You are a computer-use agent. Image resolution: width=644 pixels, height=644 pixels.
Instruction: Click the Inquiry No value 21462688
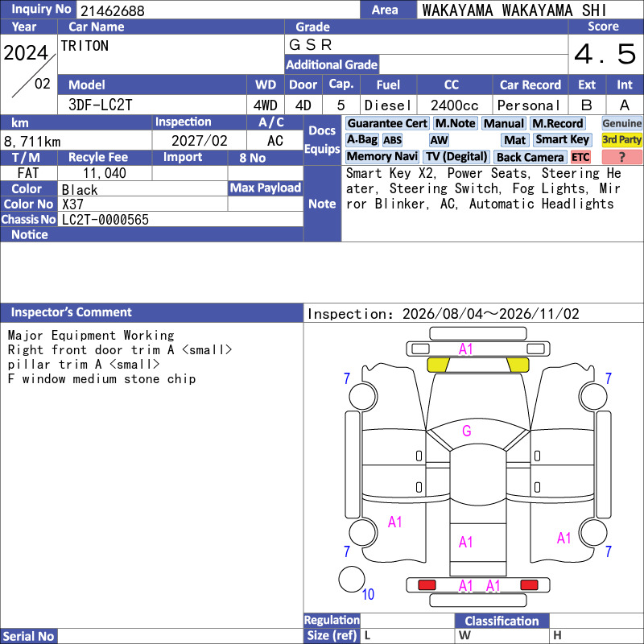pyautogui.click(x=113, y=10)
